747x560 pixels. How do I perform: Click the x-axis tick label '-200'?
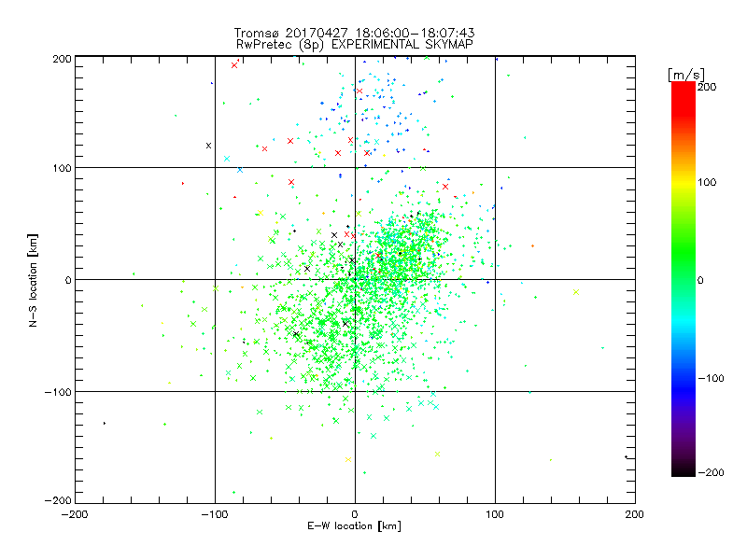75,514
